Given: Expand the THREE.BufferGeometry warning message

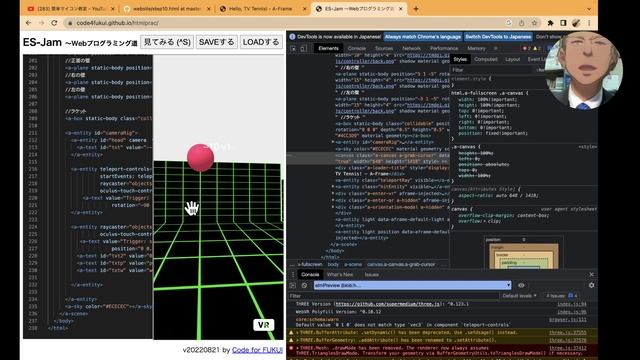Looking at the screenshot, I should click(x=298, y=340).
